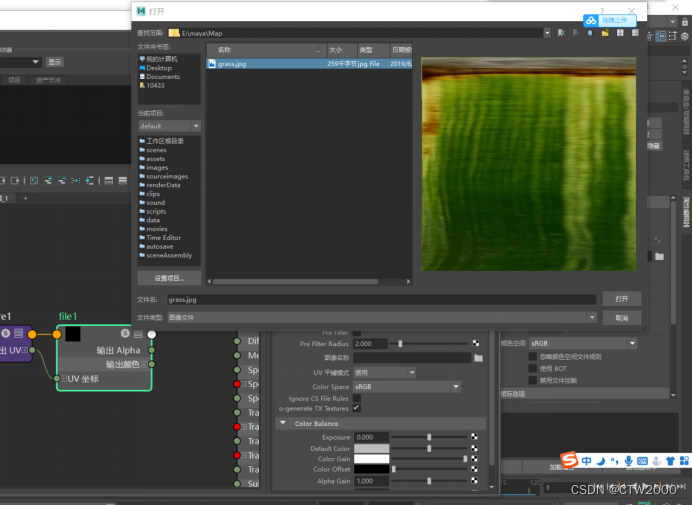The image size is (693, 505).
Task: Sort file list by 名称 column header
Action: (x=267, y=50)
